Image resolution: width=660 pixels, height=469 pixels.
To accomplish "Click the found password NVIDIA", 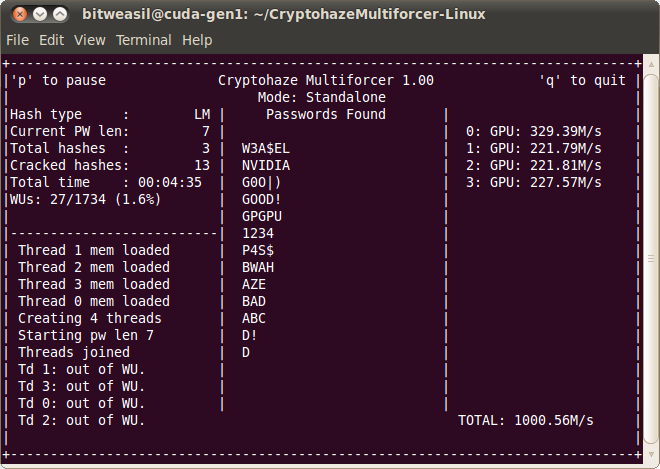I will tap(265, 165).
